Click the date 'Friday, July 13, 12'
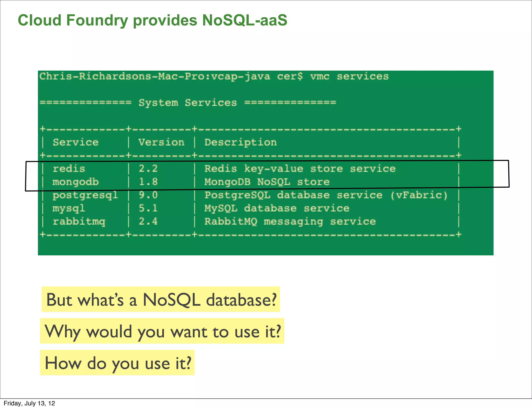532x409 pixels. click(x=29, y=403)
